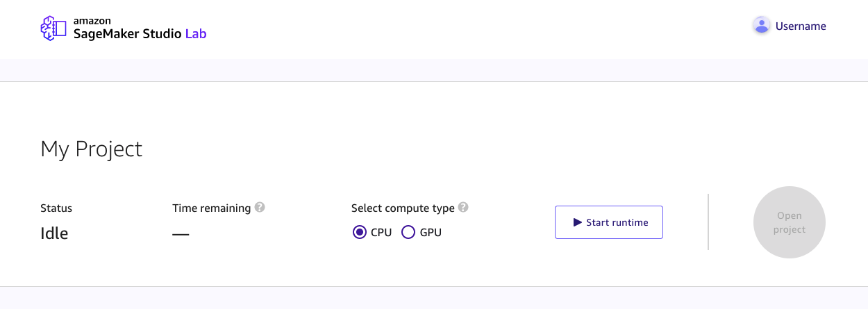868x314 pixels.
Task: Click the Idle status value
Action: click(54, 233)
